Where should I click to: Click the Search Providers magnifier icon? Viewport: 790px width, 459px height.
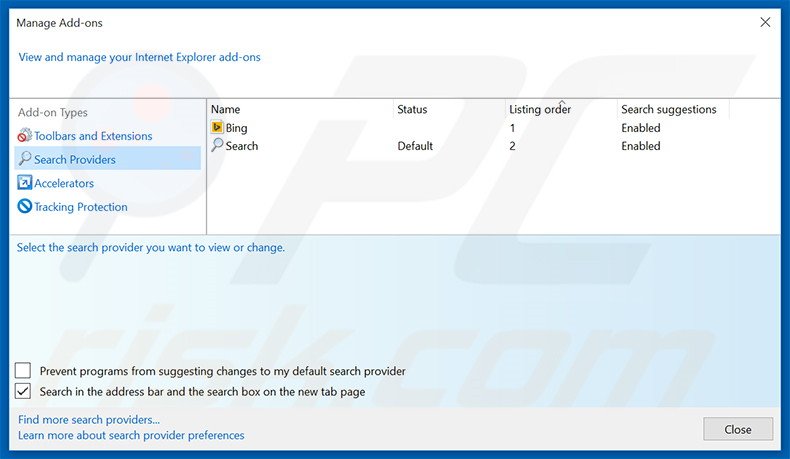[x=24, y=159]
